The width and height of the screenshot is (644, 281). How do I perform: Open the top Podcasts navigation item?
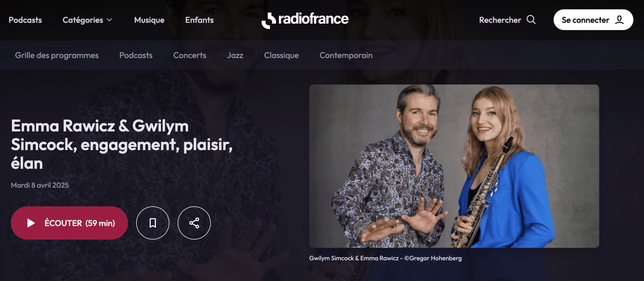click(25, 20)
